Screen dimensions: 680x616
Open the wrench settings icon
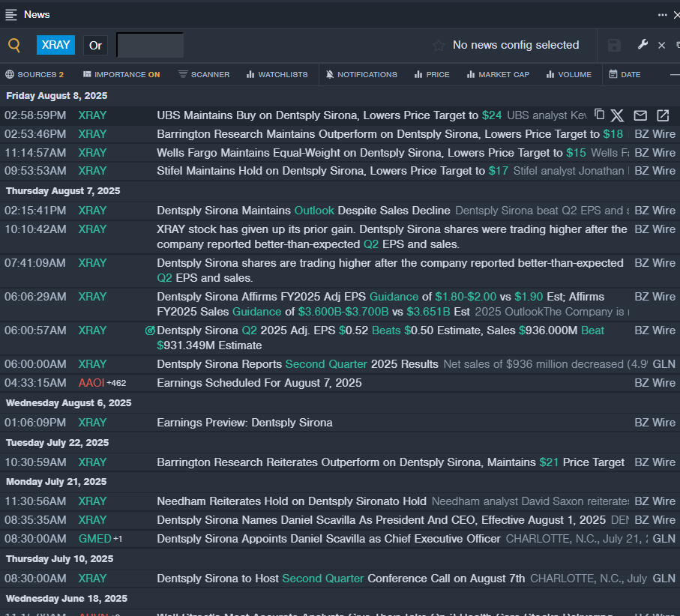[643, 44]
